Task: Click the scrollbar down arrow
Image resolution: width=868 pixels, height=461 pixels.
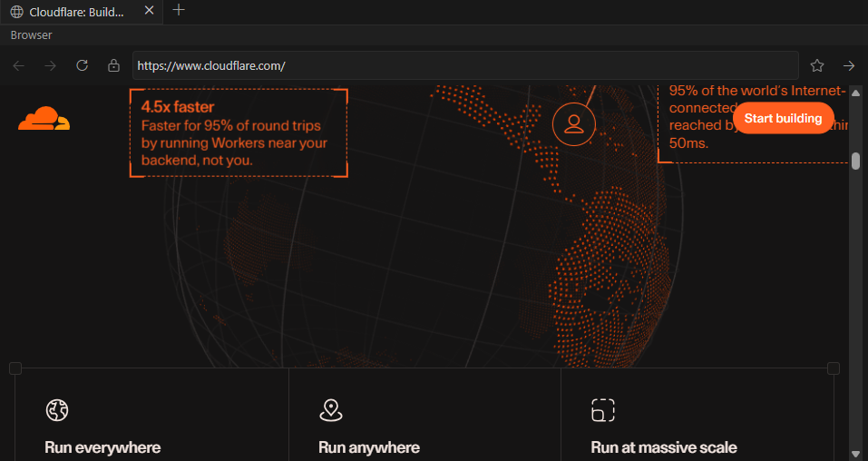Action: tap(856, 455)
